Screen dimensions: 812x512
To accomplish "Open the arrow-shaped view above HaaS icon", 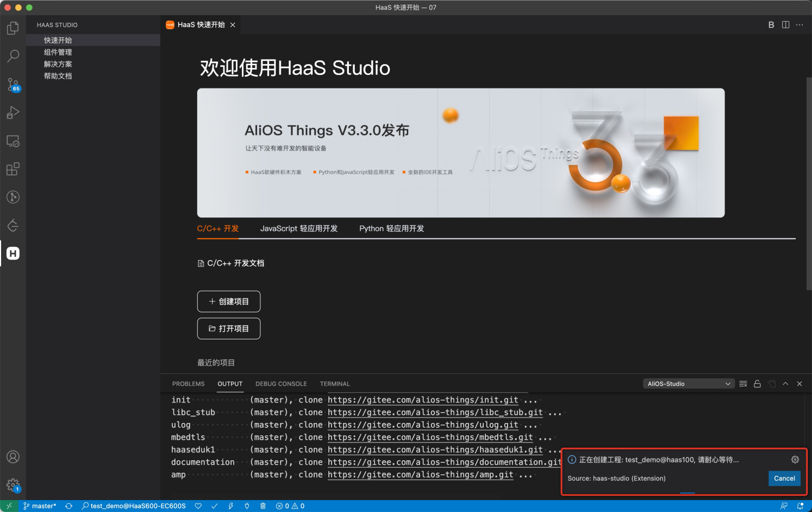I will tap(13, 225).
